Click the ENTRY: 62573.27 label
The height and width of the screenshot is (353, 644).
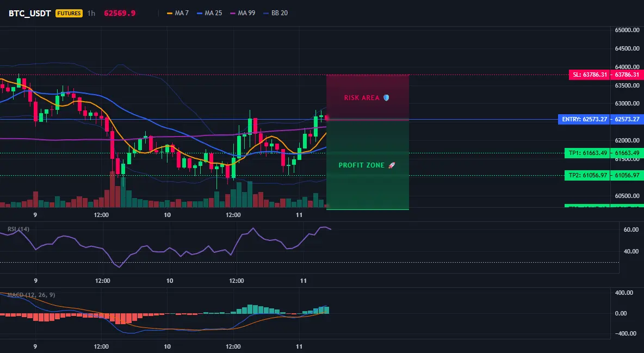(x=584, y=120)
